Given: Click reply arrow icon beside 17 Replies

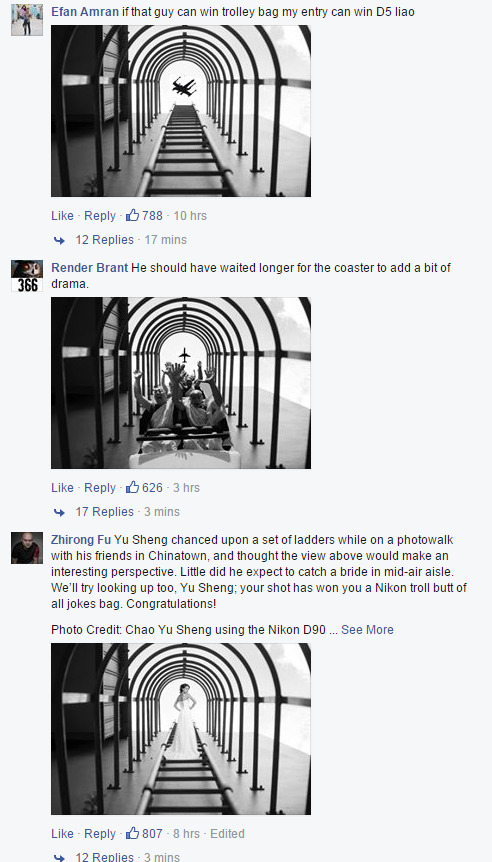Looking at the screenshot, I should coord(59,512).
